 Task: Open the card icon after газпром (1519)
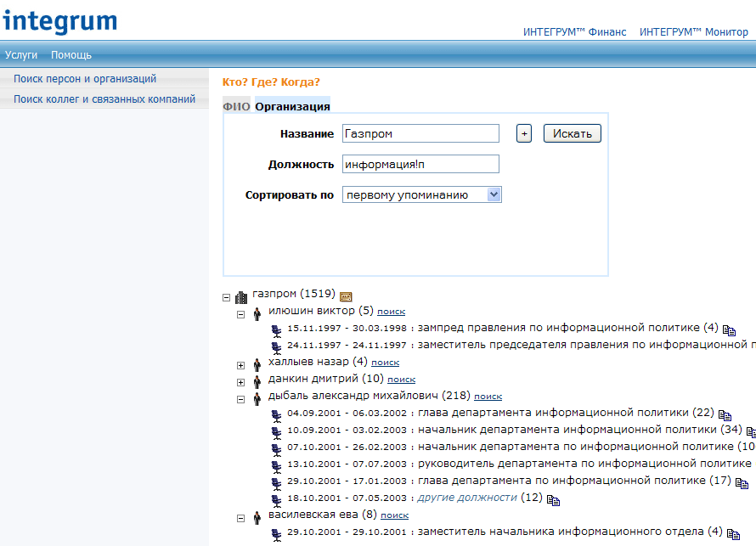pyautogui.click(x=346, y=296)
